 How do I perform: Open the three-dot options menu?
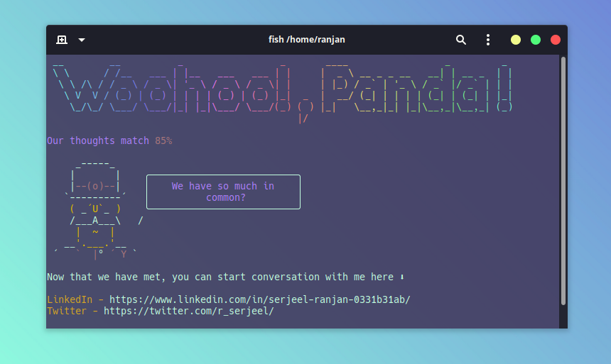pyautogui.click(x=488, y=40)
